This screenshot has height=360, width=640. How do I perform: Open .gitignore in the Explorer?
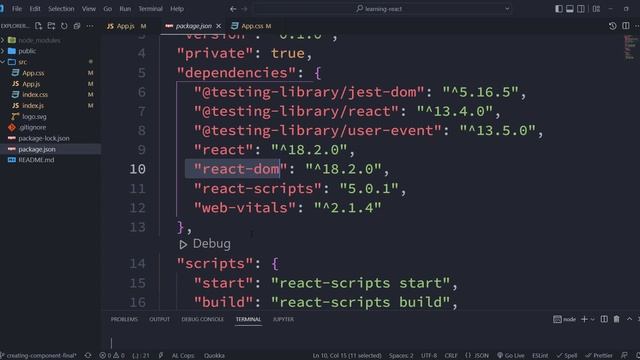(32, 127)
